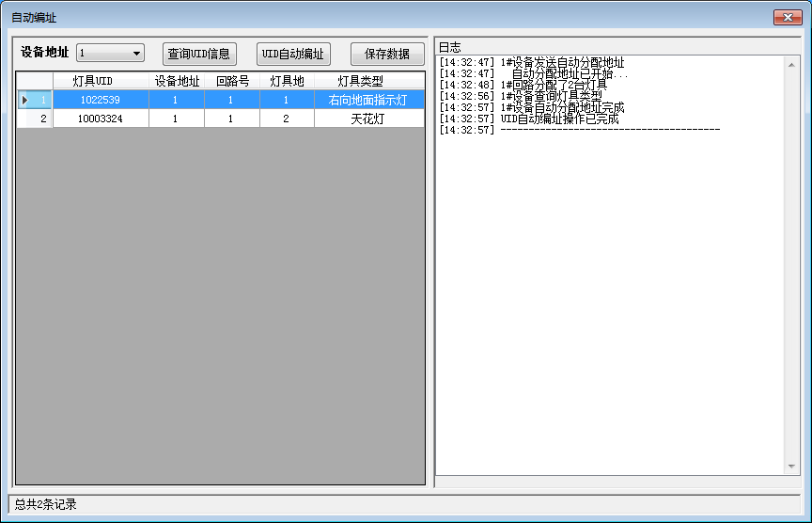Screen dimensions: 812x523
Task: Click the 灯具地 cell in row 2
Action: coord(287,119)
